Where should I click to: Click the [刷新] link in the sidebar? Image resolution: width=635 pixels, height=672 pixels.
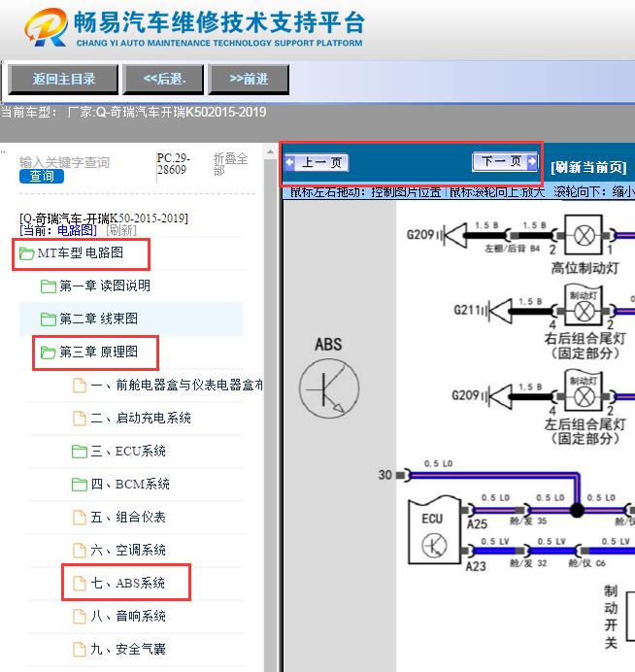click(121, 230)
